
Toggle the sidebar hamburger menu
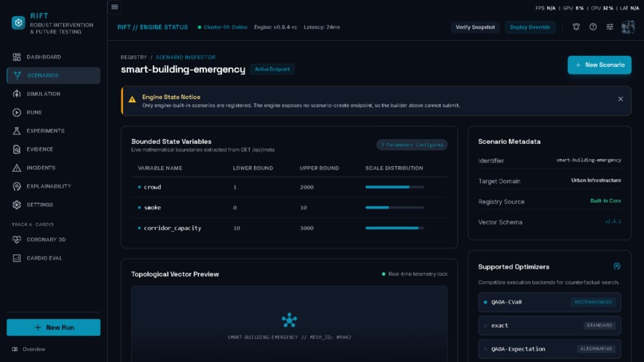(114, 7)
